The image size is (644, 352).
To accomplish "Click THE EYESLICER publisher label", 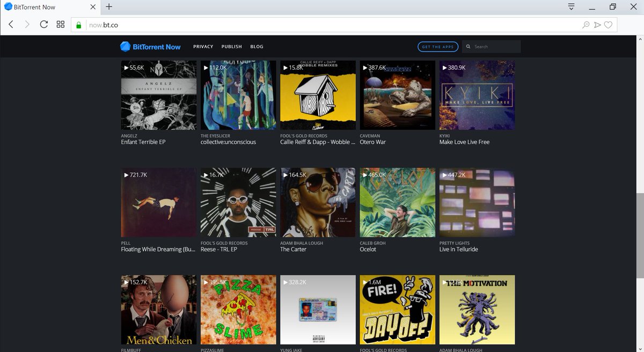I will click(216, 136).
